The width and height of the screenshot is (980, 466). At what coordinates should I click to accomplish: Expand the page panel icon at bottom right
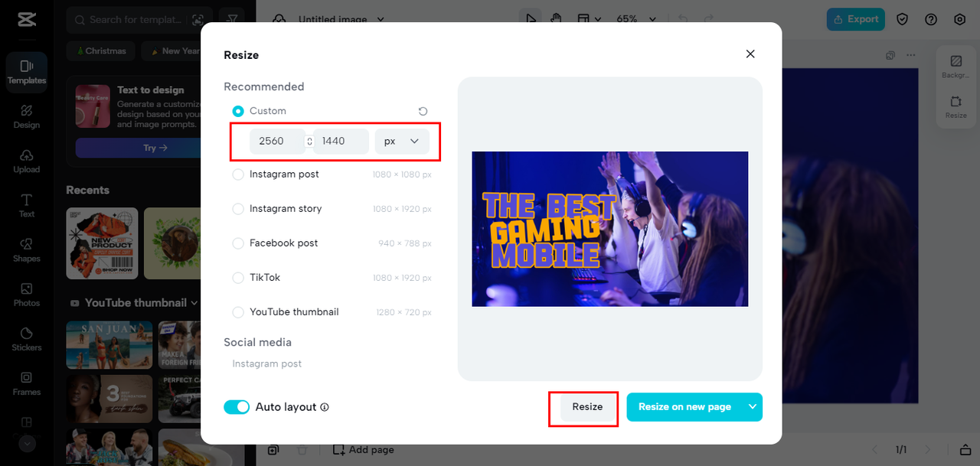coord(964,450)
